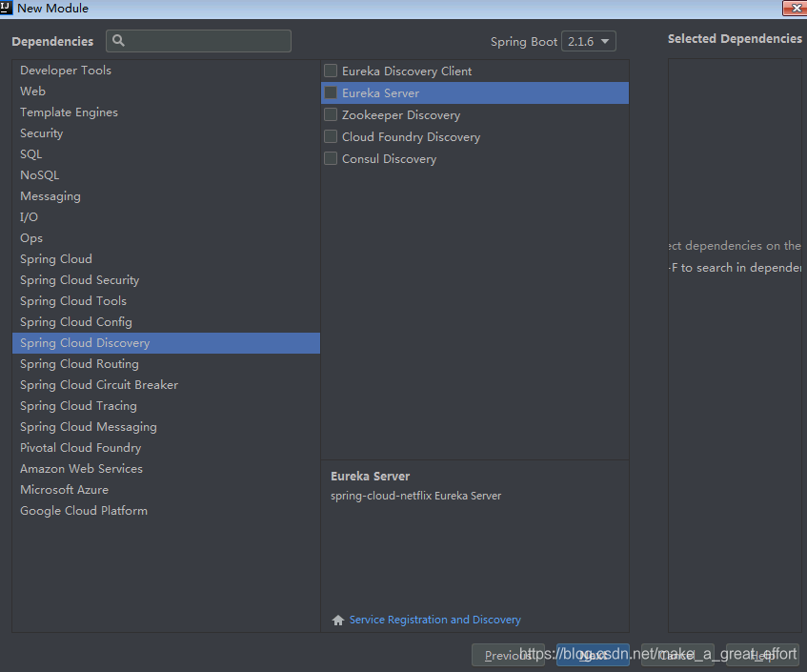807x672 pixels.
Task: Select the Spring Cloud category
Action: [166, 259]
